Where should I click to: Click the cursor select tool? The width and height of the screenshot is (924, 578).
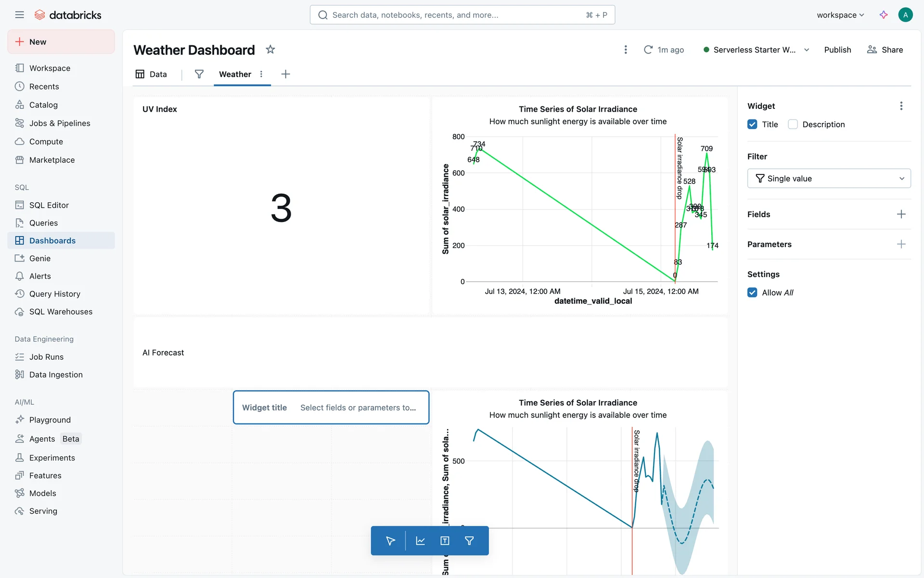coord(390,541)
